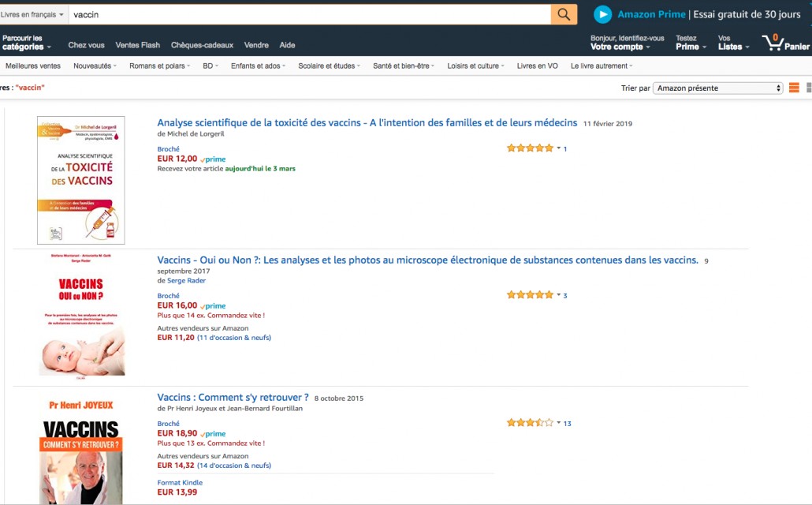This screenshot has width=812, height=505.
Task: Select the orange list view icon
Action: [x=794, y=88]
